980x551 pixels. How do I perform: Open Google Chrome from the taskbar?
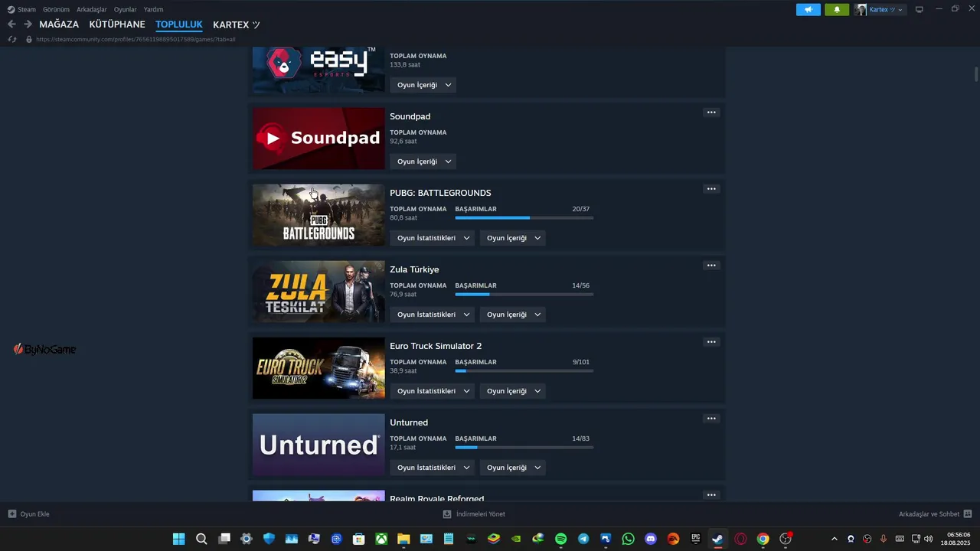tap(763, 539)
